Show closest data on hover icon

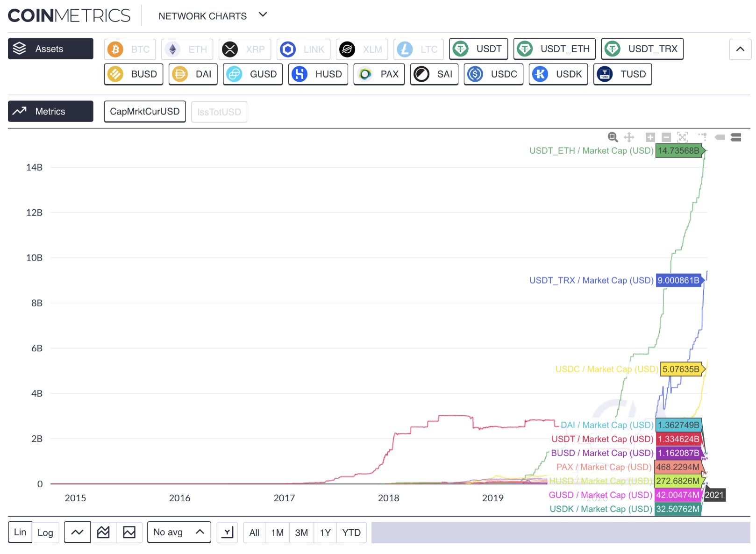(x=720, y=137)
